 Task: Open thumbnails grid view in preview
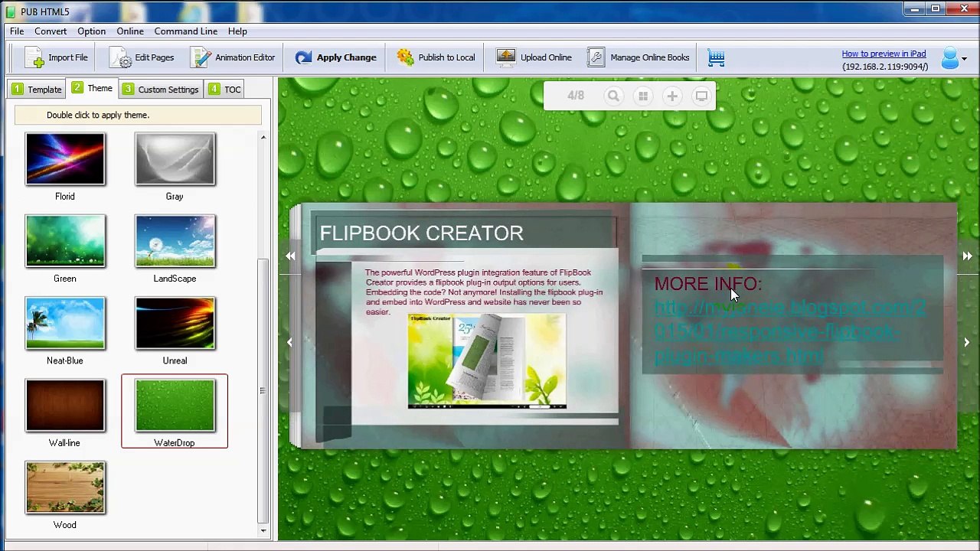point(643,96)
